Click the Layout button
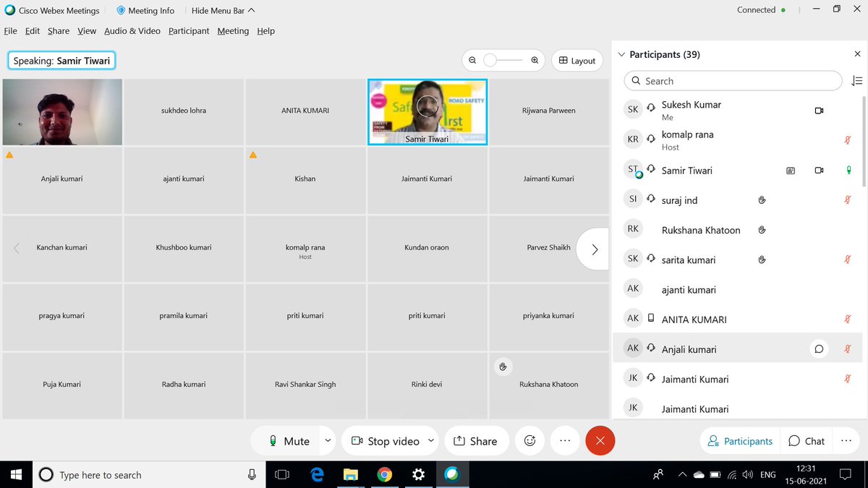Viewport: 868px width, 488px height. pos(577,61)
